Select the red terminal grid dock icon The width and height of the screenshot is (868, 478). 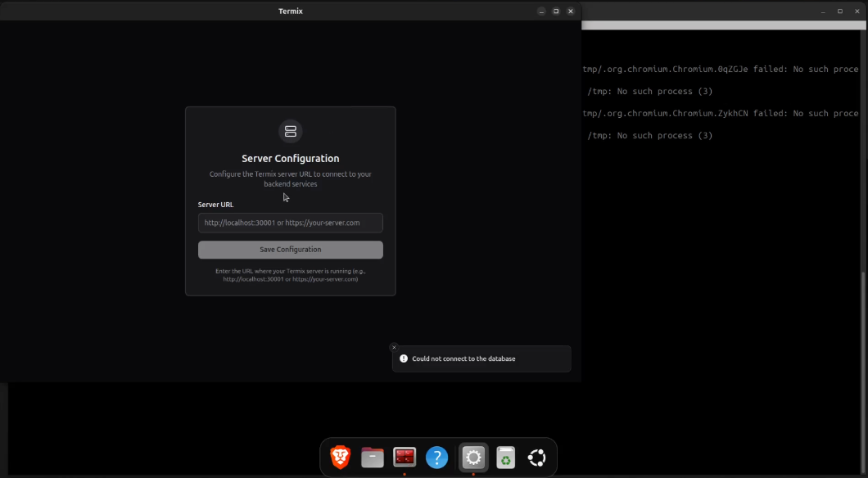405,458
